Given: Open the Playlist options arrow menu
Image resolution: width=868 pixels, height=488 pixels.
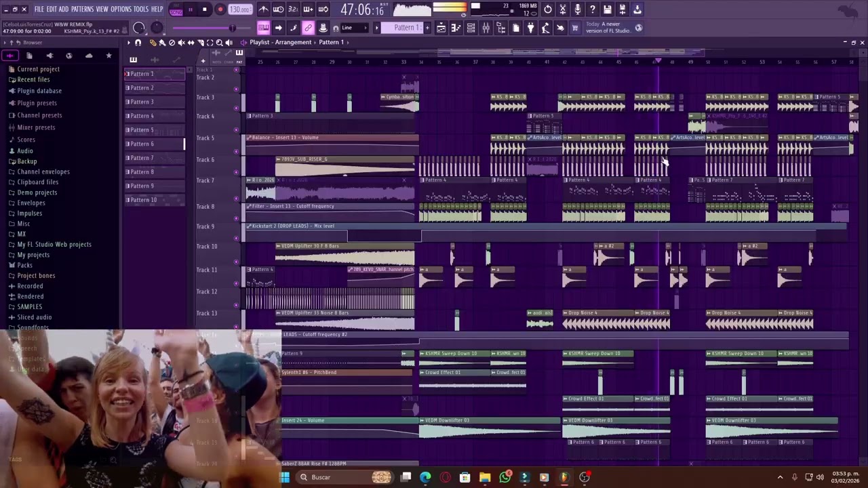Looking at the screenshot, I should click(x=129, y=43).
